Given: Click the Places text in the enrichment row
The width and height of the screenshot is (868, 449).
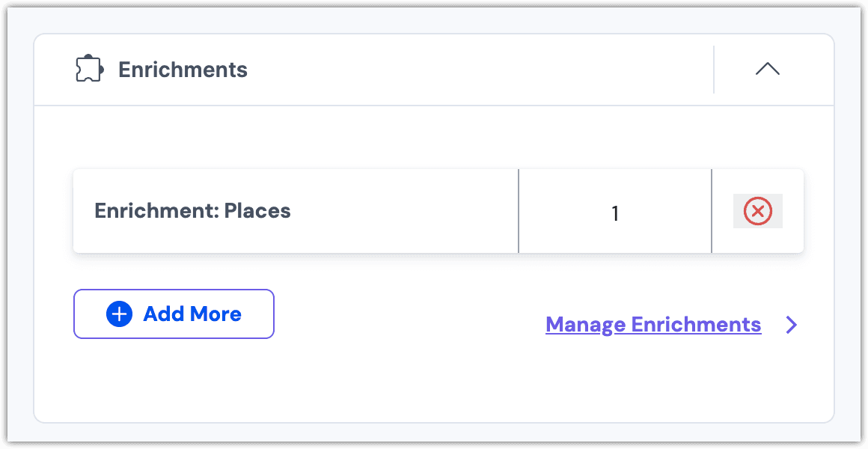Looking at the screenshot, I should (x=257, y=211).
